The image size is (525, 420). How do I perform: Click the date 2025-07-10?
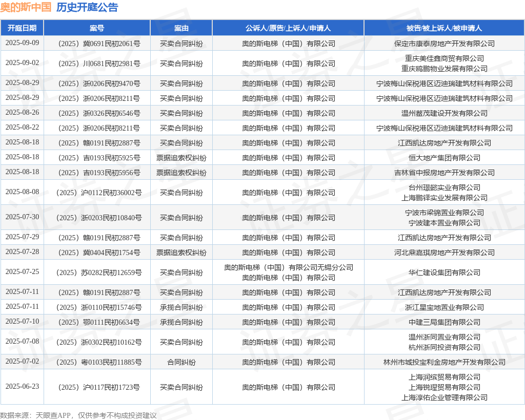pyautogui.click(x=22, y=322)
